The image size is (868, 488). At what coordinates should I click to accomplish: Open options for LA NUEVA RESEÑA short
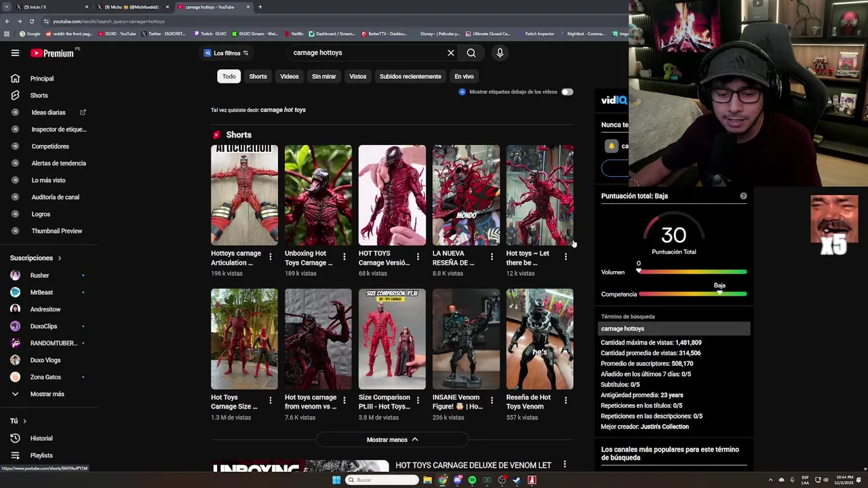point(492,257)
